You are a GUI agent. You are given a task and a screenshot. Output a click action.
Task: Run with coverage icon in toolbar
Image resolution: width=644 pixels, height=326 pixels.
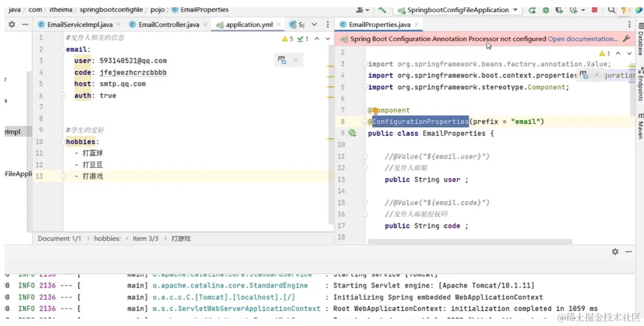(560, 10)
